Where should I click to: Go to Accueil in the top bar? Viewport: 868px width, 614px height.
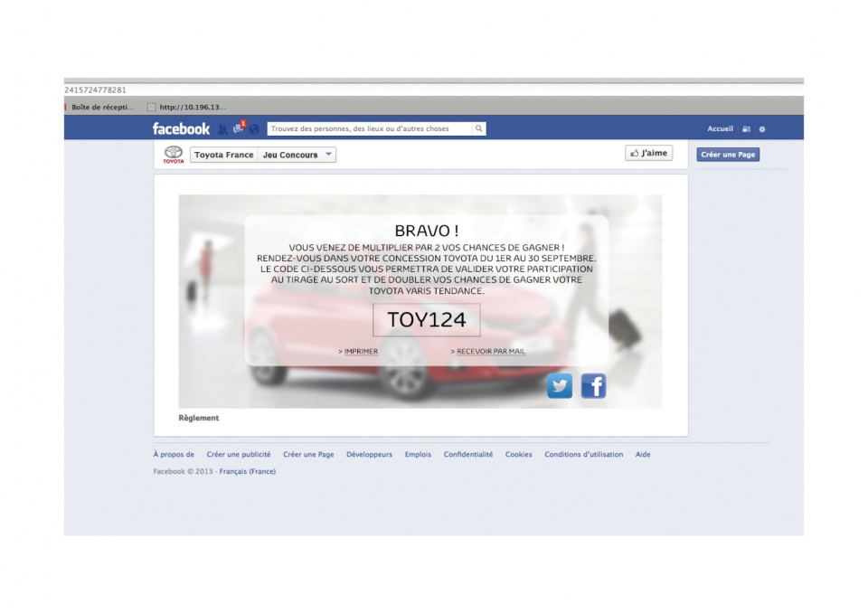720,129
